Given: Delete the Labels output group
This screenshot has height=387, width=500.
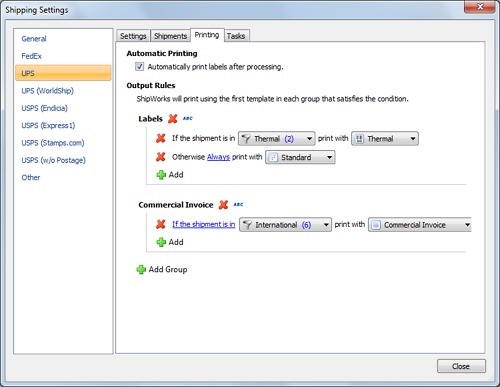Looking at the screenshot, I should click(x=173, y=119).
